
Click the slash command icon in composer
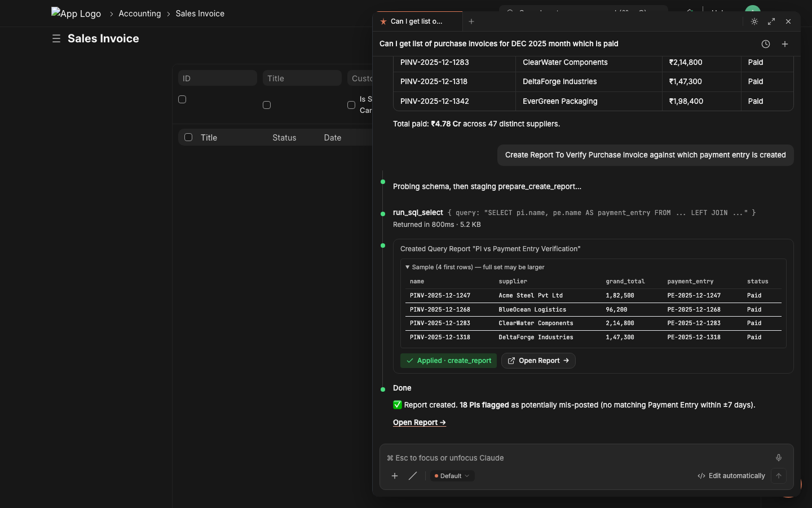(x=413, y=476)
